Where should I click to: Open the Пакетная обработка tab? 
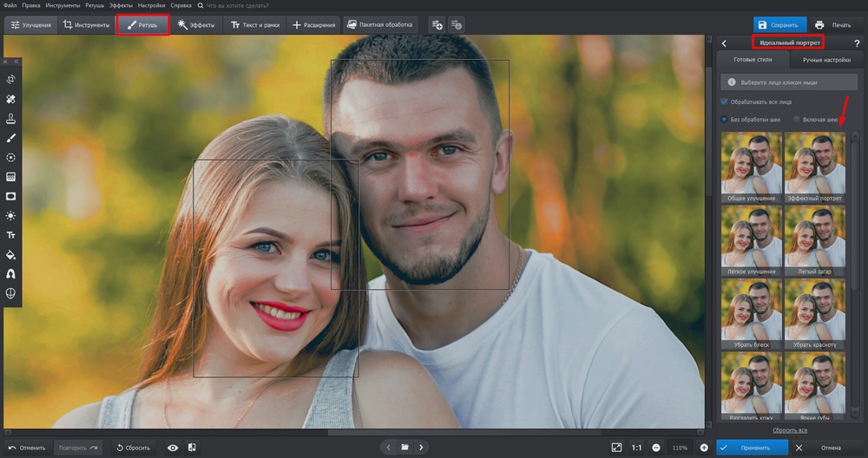(379, 25)
